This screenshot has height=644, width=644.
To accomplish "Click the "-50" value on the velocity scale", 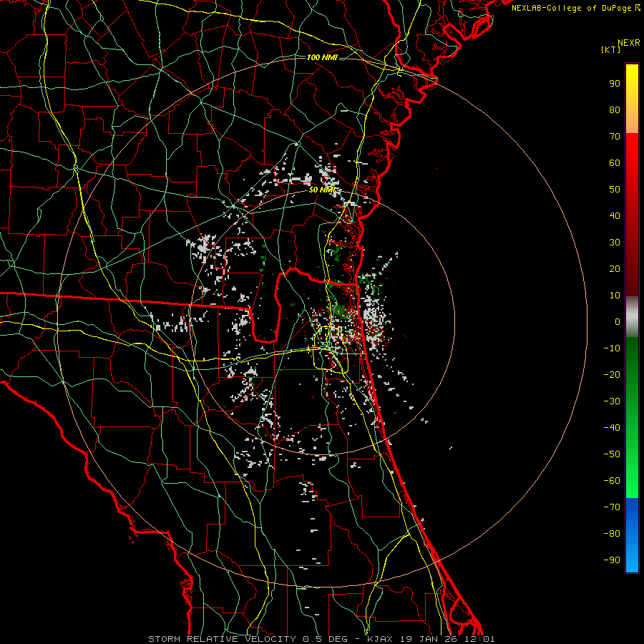I will click(612, 454).
